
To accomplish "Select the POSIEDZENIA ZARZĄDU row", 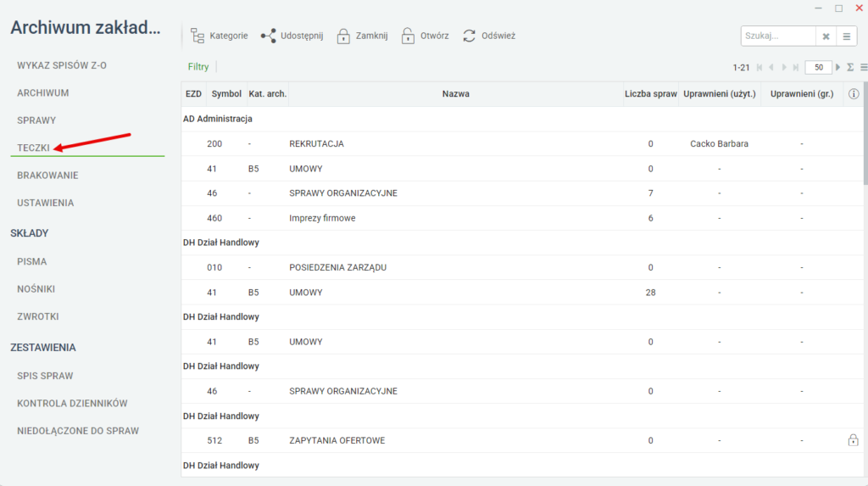I will [522, 267].
